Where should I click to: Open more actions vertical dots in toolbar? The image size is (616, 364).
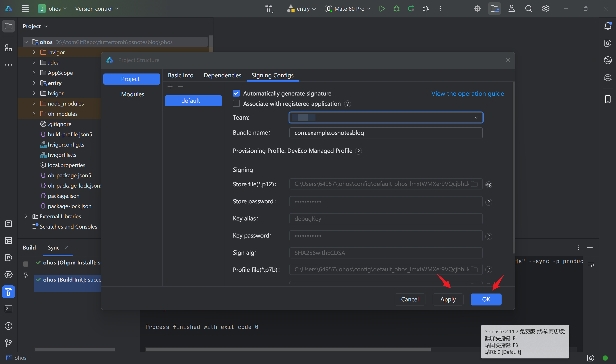tap(440, 9)
